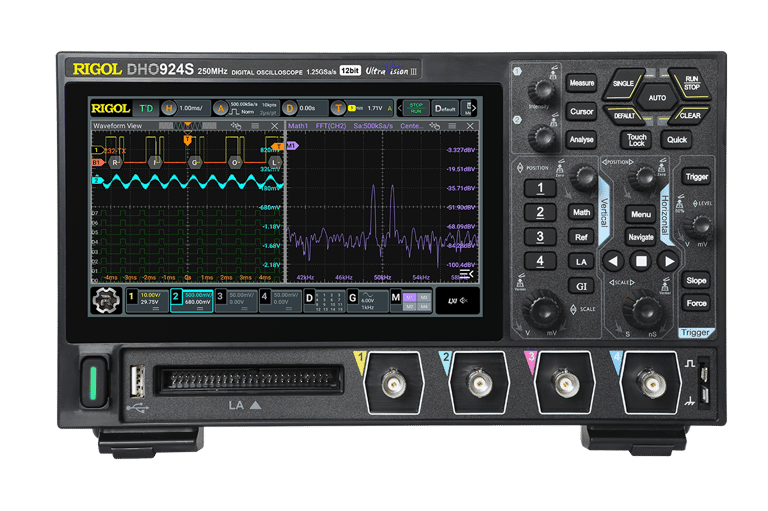Toggle the on-screen STOP RUN button
Viewport: 768px width, 511px height.
(416, 108)
